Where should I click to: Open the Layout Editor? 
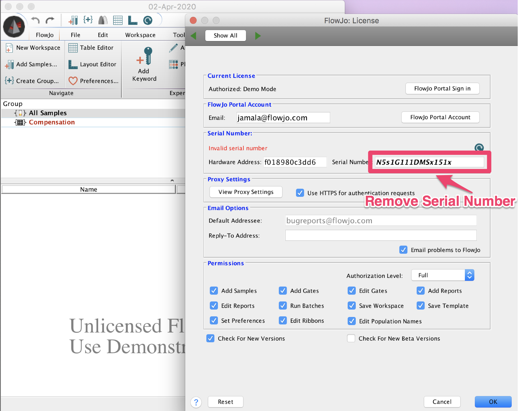coord(73,64)
